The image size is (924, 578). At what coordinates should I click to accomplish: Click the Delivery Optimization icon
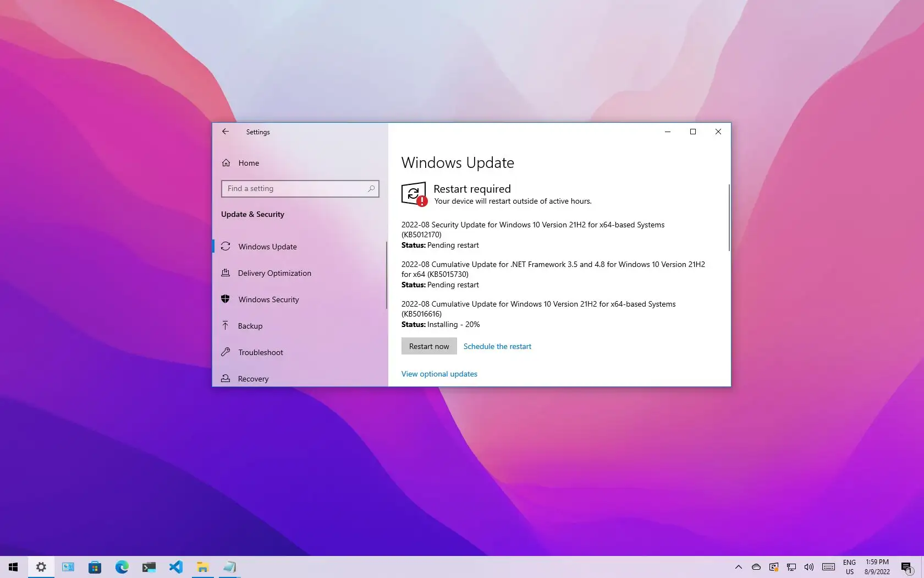tap(226, 272)
